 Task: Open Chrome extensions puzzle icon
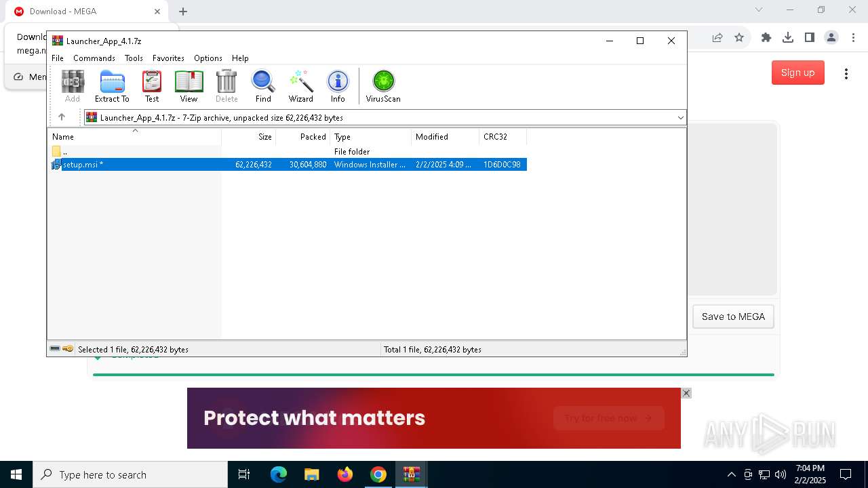(x=766, y=38)
